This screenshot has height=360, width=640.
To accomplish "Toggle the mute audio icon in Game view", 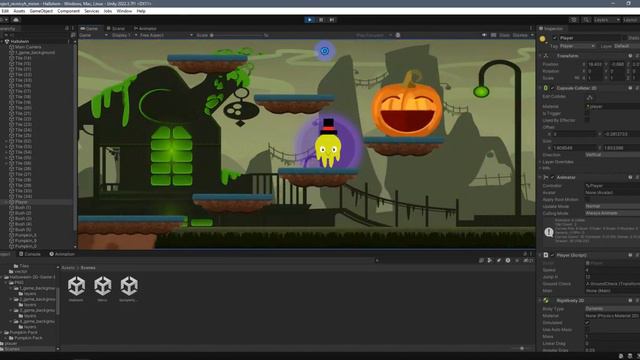I will 484,35.
